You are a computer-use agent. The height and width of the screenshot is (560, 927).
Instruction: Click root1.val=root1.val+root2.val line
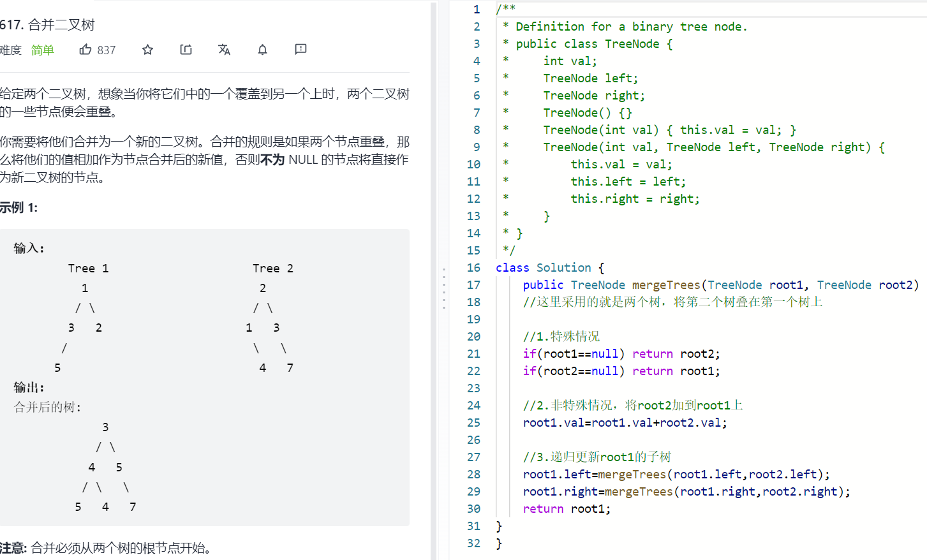(625, 423)
